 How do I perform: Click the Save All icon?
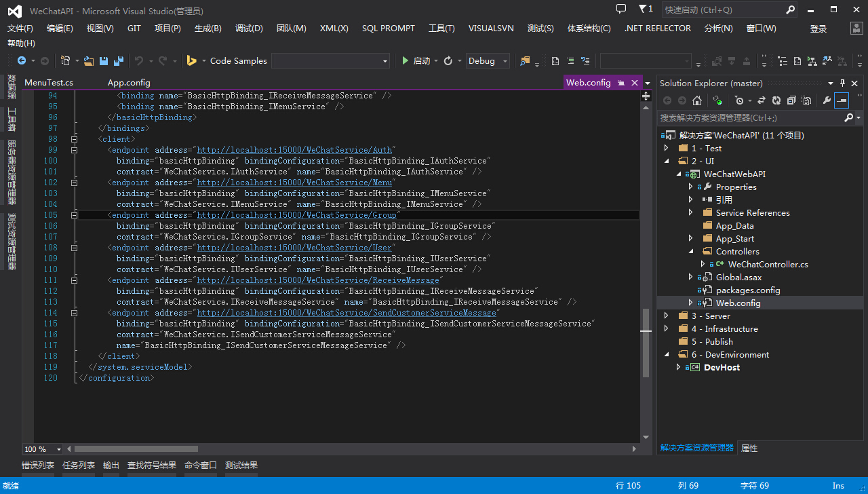[119, 60]
